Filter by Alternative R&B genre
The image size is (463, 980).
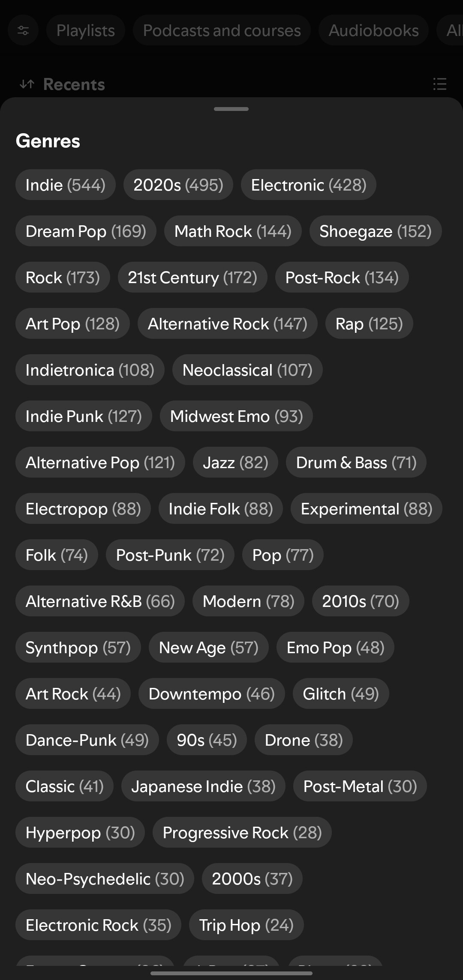[x=100, y=601]
